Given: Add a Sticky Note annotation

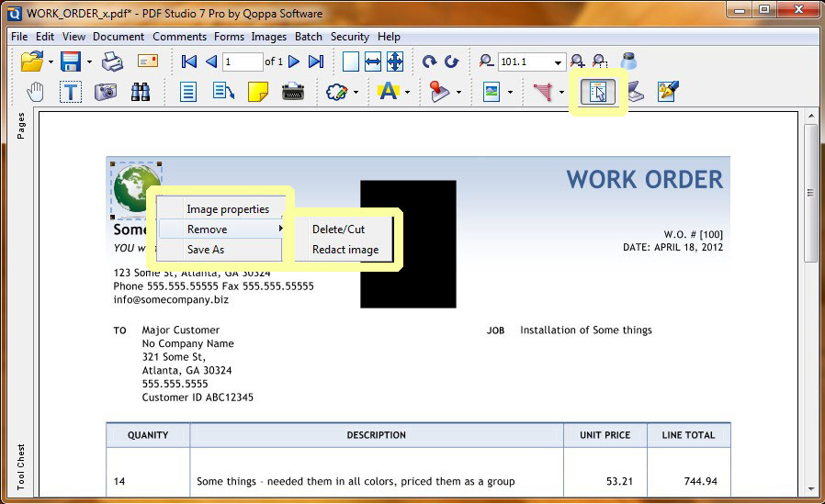Looking at the screenshot, I should click(x=258, y=92).
